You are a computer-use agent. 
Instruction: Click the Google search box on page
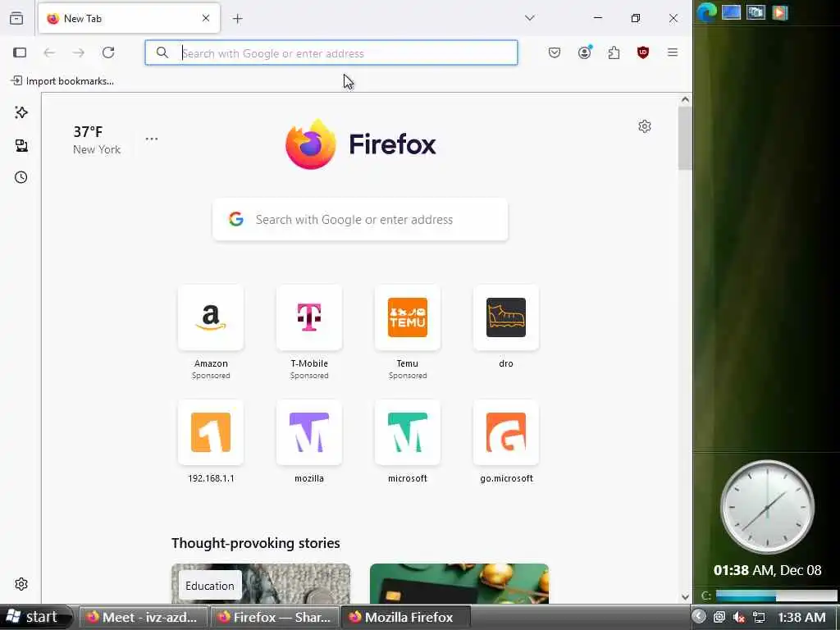[x=361, y=220]
